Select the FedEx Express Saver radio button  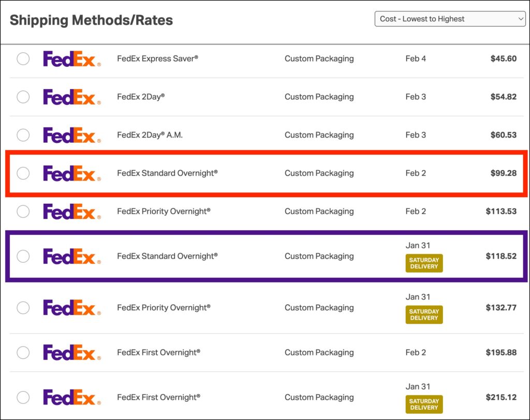pos(23,59)
